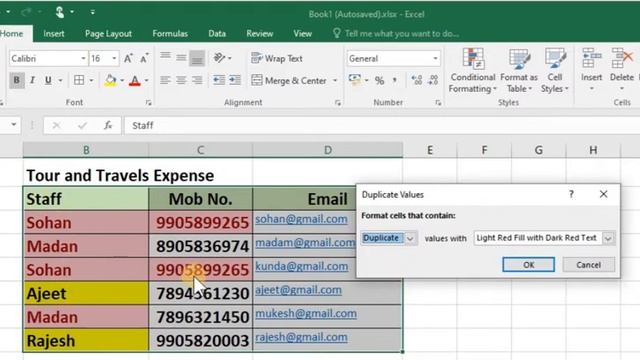Viewport: 640px width, 360px height.
Task: Select the Rajesh staff cell
Action: pyautogui.click(x=86, y=340)
